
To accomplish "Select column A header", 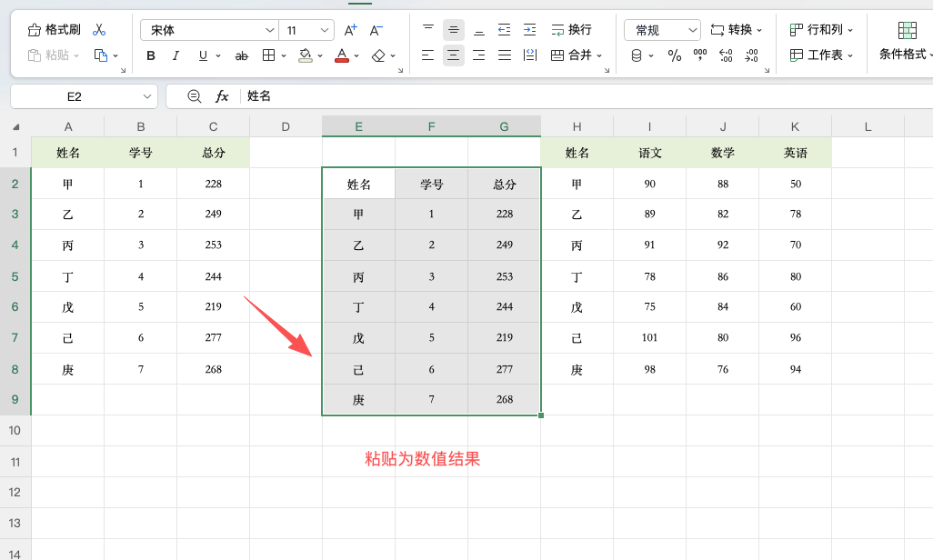I will [68, 126].
